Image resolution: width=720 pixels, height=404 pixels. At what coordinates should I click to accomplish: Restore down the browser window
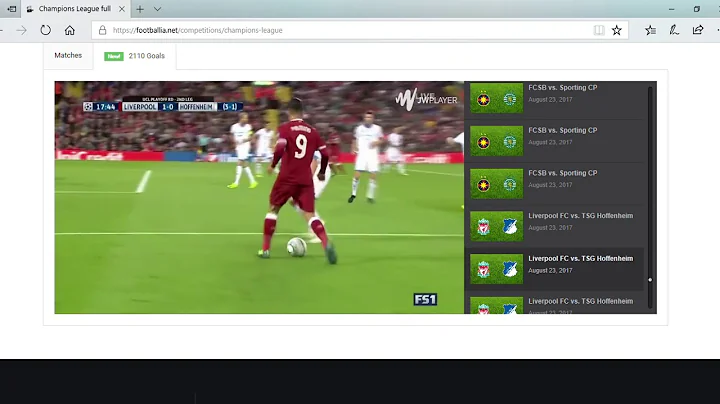tap(697, 9)
